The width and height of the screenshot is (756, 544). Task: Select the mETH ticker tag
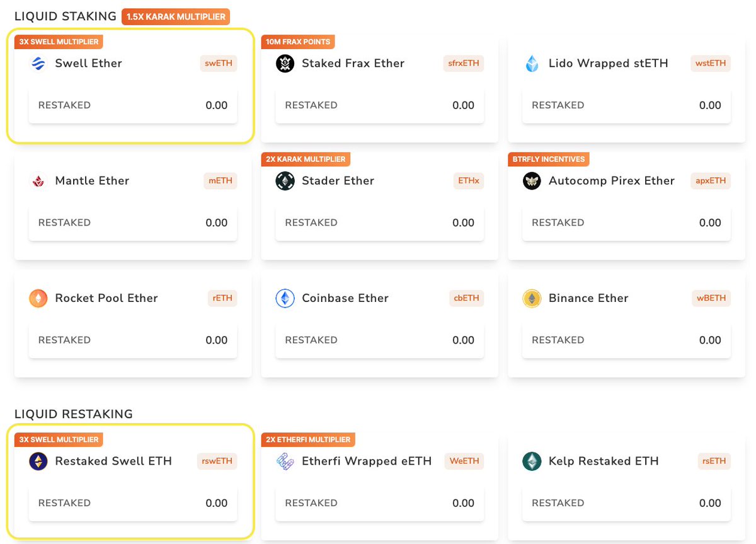click(x=220, y=180)
